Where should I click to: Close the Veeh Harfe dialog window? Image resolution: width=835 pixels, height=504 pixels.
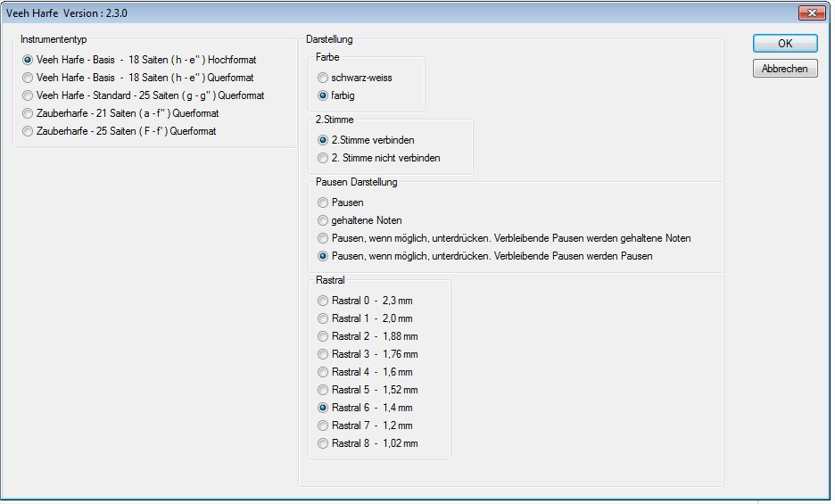pyautogui.click(x=810, y=12)
